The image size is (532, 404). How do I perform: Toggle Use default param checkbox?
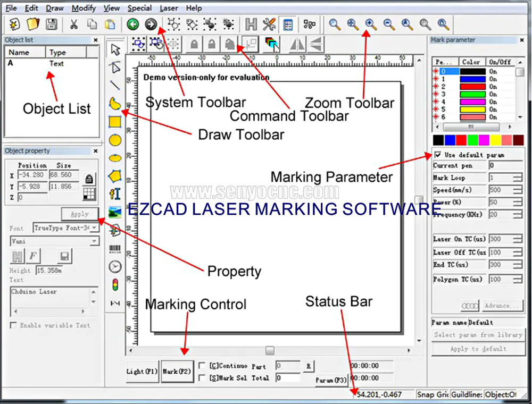[438, 155]
